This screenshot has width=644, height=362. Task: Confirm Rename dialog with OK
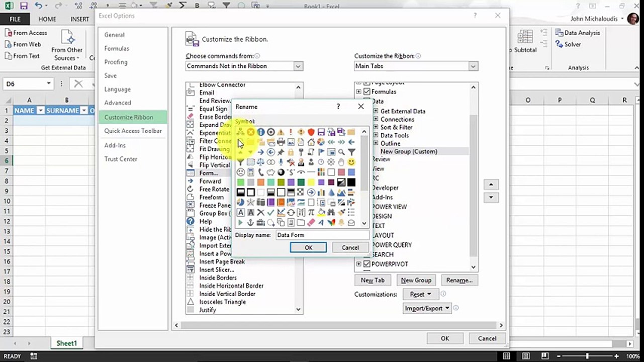click(x=308, y=247)
